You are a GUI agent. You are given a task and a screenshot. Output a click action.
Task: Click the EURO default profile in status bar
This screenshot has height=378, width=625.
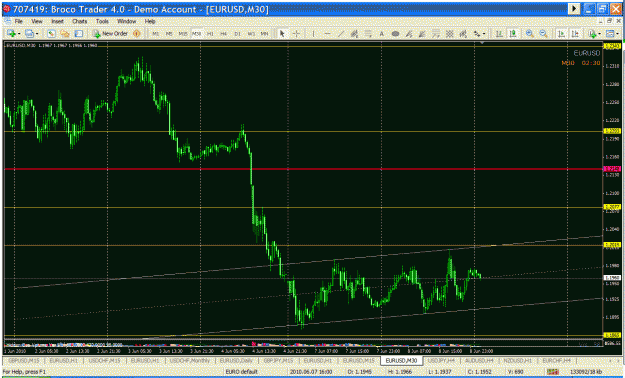click(242, 372)
